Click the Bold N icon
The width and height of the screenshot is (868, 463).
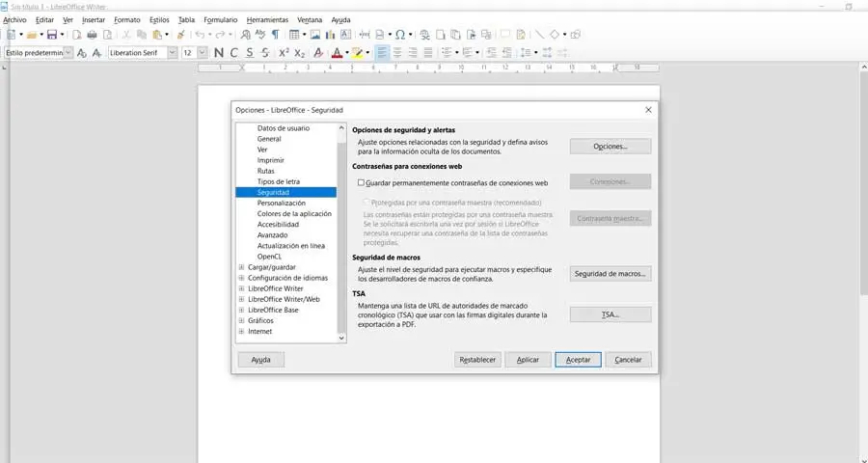pyautogui.click(x=219, y=53)
